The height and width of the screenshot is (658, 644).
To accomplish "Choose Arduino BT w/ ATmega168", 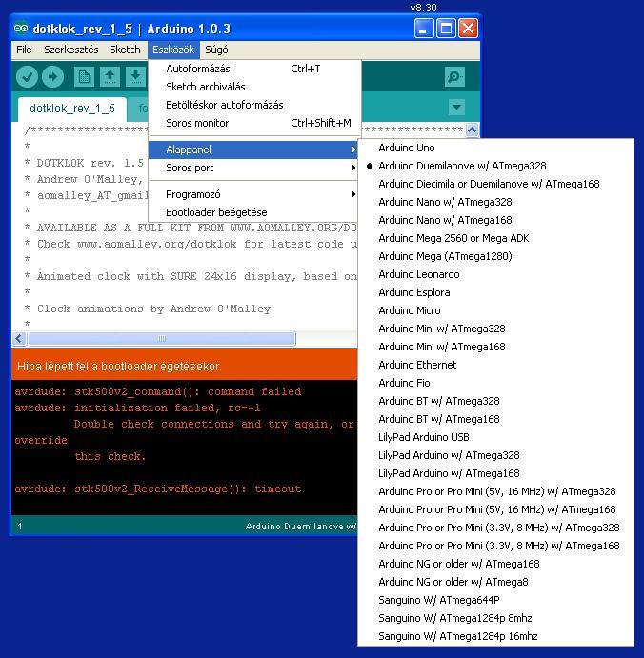I will click(x=495, y=419).
